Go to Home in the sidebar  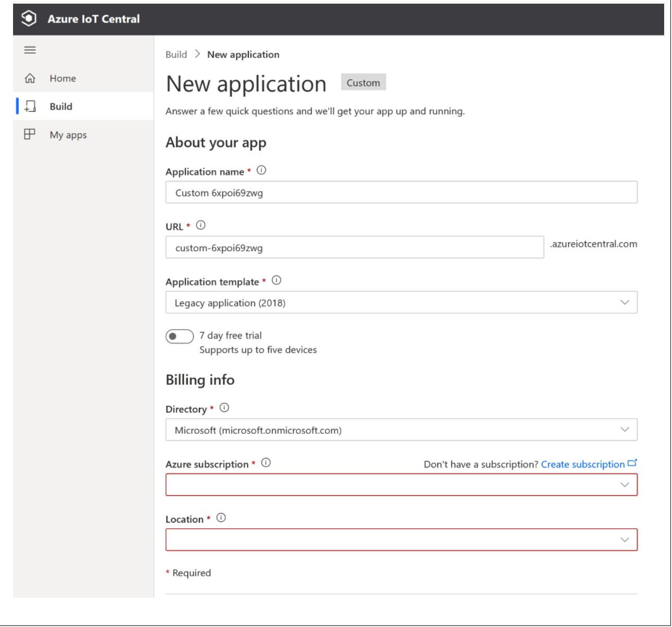pyautogui.click(x=83, y=78)
